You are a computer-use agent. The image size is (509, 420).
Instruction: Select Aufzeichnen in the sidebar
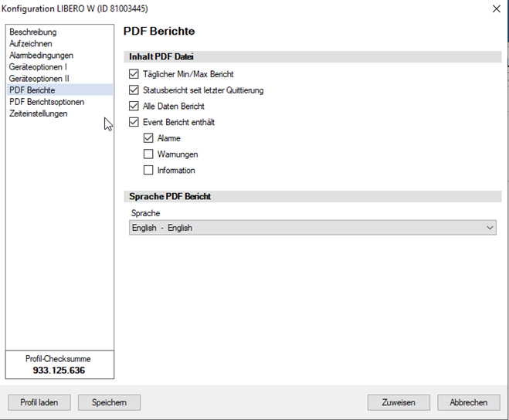pyautogui.click(x=32, y=44)
